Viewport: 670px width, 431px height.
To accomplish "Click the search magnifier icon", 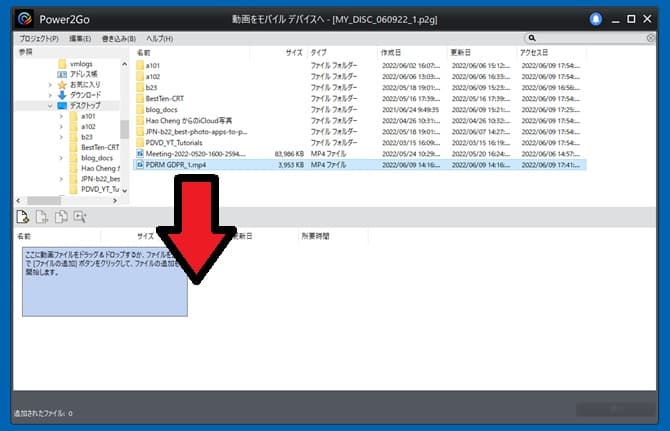I will (532, 38).
